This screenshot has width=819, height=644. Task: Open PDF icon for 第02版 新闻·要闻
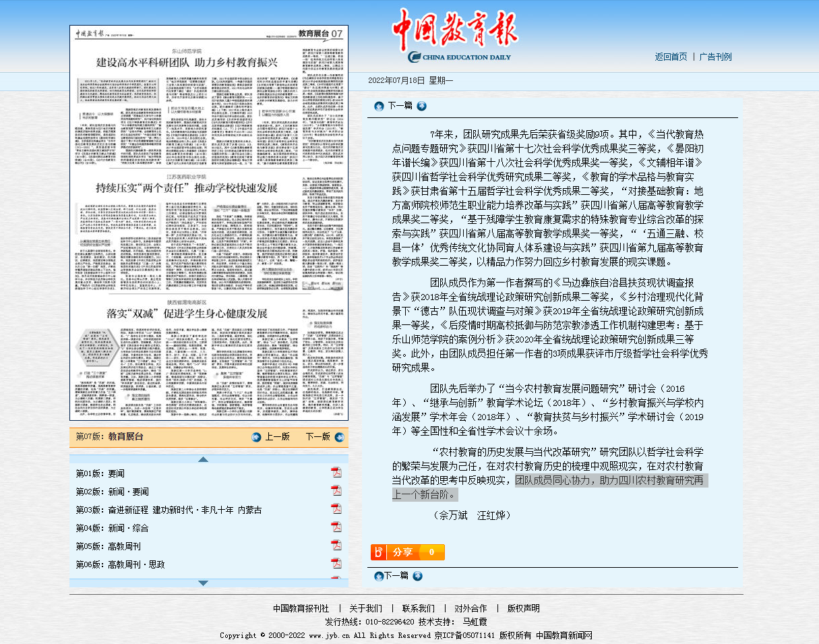(x=336, y=490)
